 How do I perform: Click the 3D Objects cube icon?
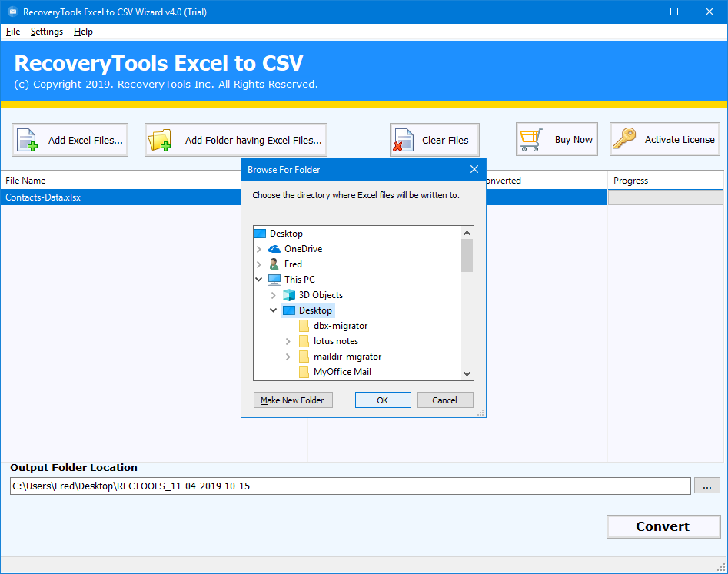tap(289, 295)
